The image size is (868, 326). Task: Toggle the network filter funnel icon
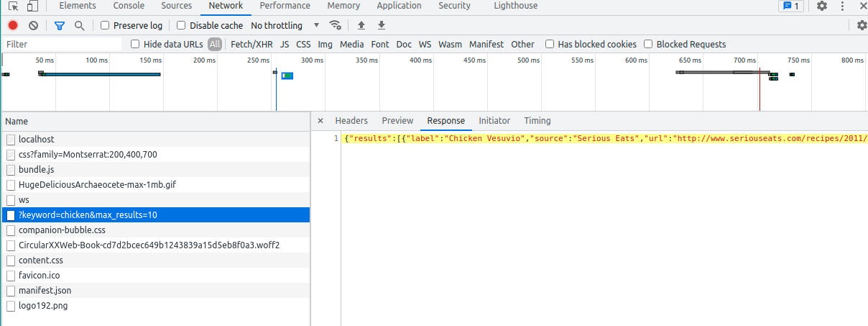pyautogui.click(x=60, y=25)
